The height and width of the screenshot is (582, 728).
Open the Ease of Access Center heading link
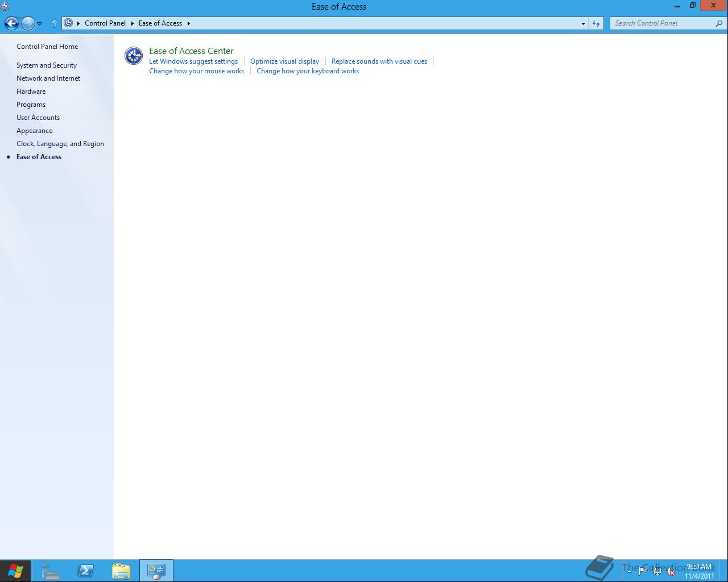point(191,51)
